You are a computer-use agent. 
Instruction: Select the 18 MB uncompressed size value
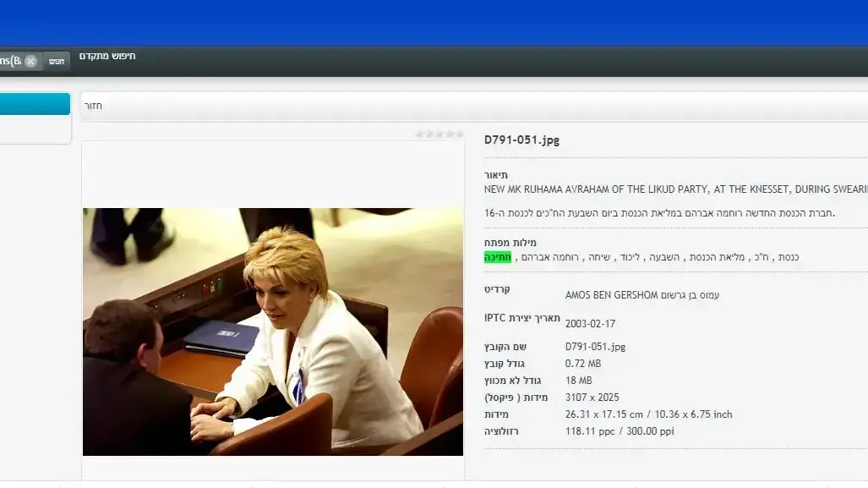click(578, 381)
